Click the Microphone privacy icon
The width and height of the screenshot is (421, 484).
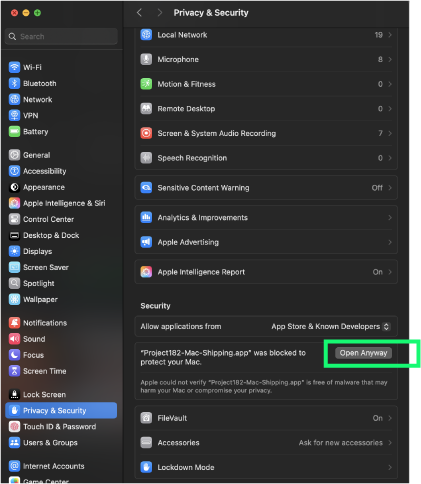146,59
